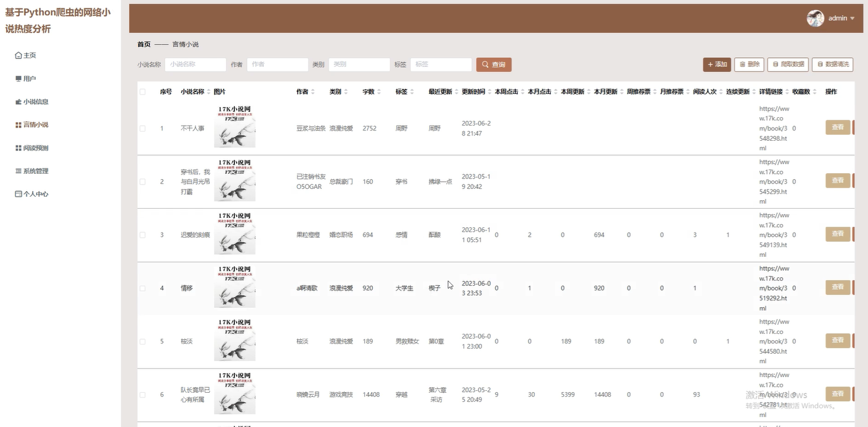This screenshot has width=868, height=427.
Task: Click the detail link ending 548298.html
Action: point(774,129)
